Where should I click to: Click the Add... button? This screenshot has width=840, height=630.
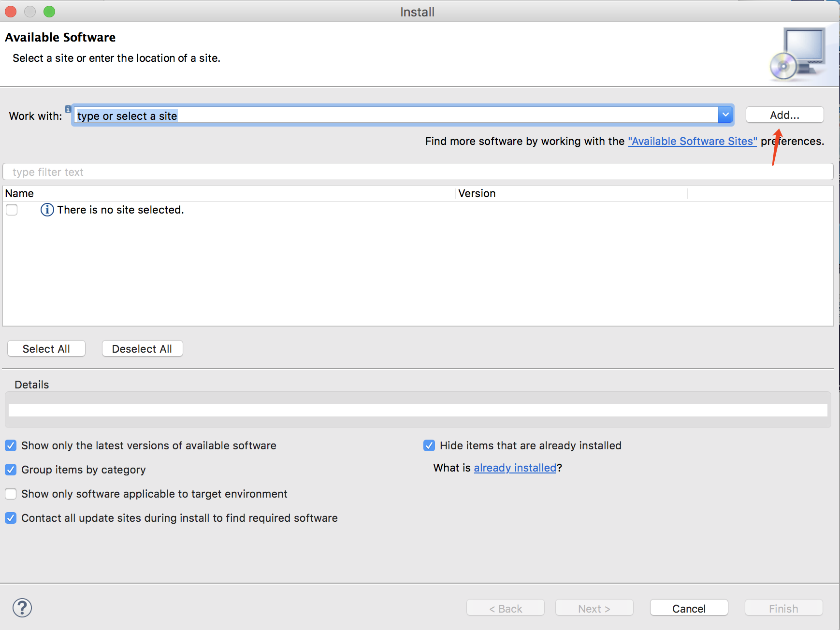[784, 115]
